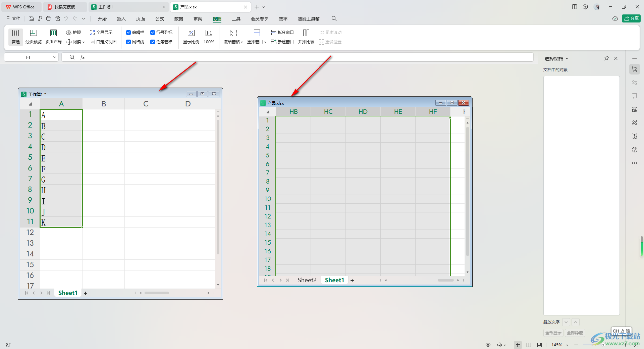
Task: Click the zoom lens icon in formula bar
Action: click(x=72, y=57)
